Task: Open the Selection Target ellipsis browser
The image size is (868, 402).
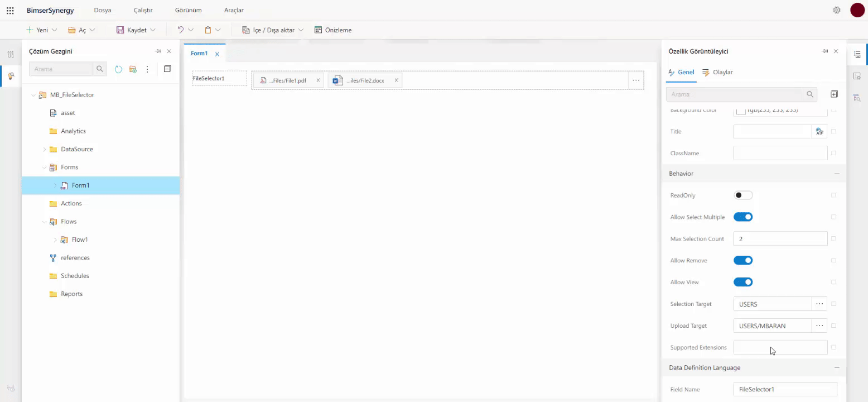Action: (x=819, y=303)
